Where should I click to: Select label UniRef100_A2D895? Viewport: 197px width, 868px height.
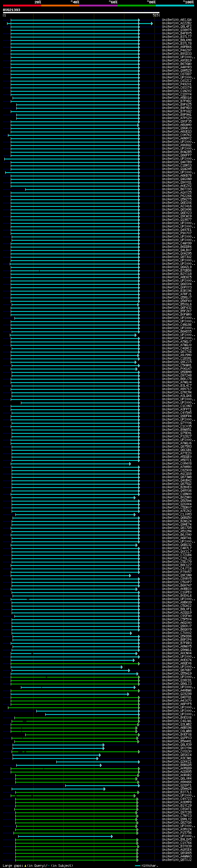[x=177, y=772]
